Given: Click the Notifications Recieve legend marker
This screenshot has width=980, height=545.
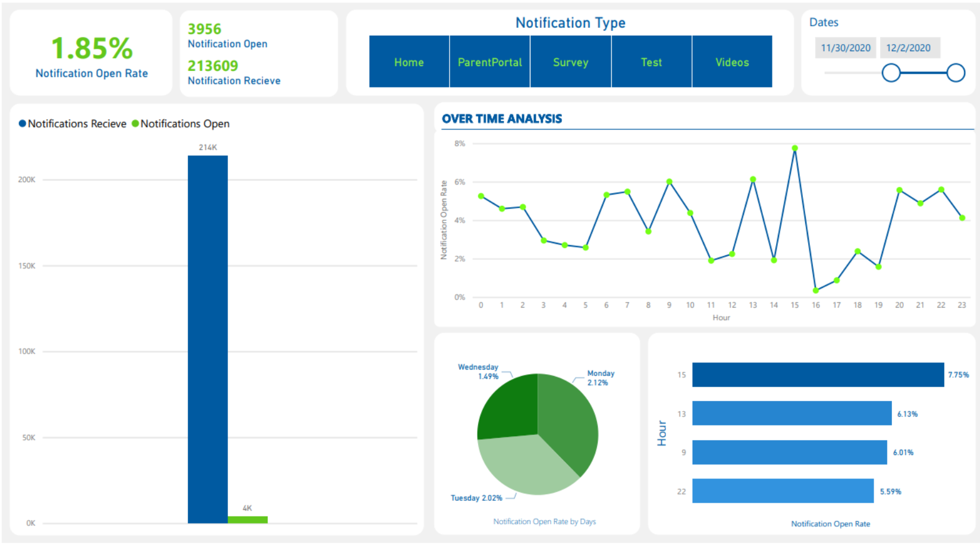Looking at the screenshot, I should tap(23, 124).
